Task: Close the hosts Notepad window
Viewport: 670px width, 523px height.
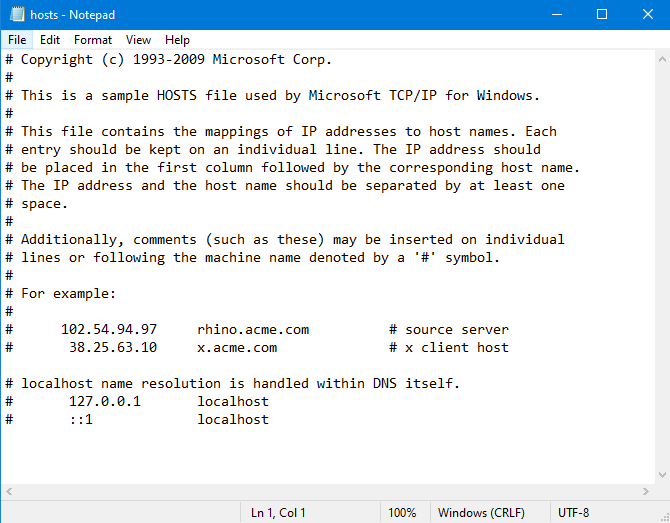Action: 647,15
